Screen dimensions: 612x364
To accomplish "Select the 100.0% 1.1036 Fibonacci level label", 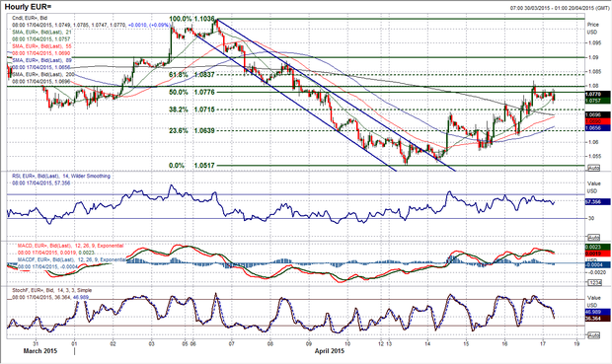I will pos(191,19).
